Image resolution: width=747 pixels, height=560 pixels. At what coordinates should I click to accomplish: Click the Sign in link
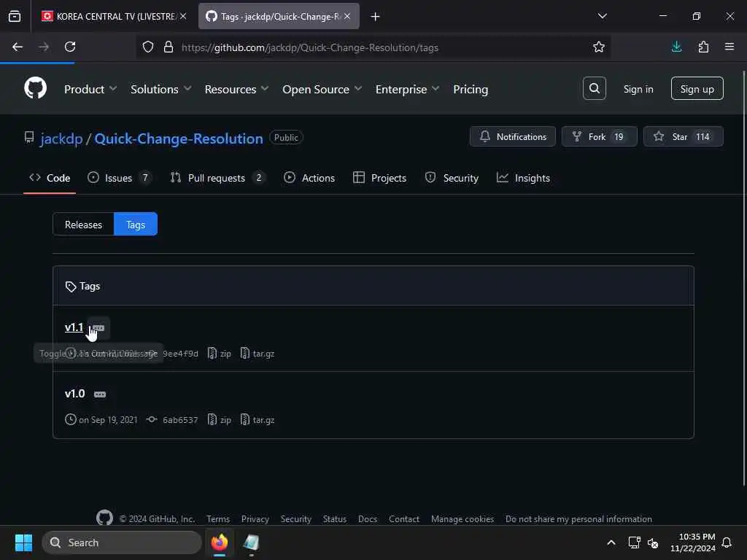pos(638,89)
